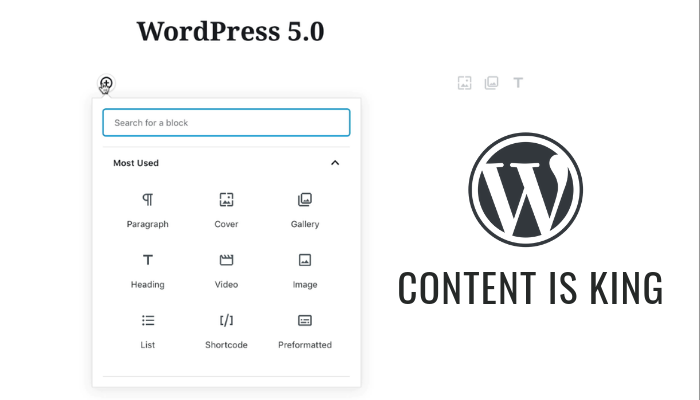Viewport: 700px width, 400px height.
Task: Add a List block
Action: coord(148,330)
